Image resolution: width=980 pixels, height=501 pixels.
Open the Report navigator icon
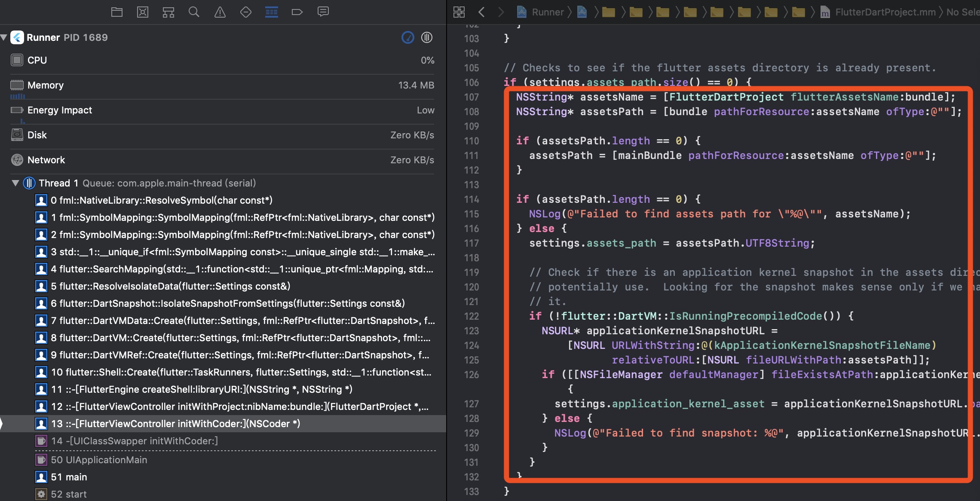click(323, 12)
